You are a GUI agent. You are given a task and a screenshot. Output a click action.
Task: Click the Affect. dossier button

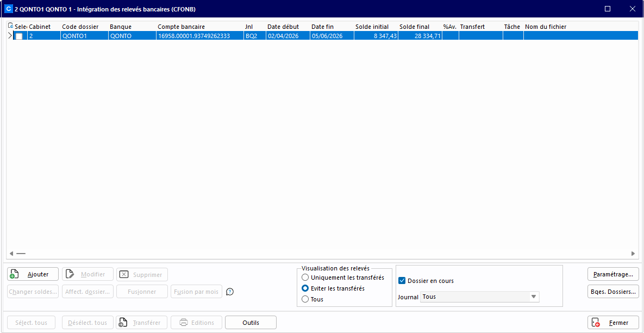point(87,292)
